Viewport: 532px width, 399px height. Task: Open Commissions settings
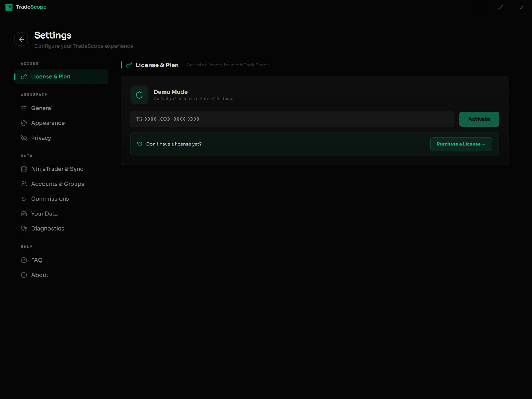click(61, 199)
